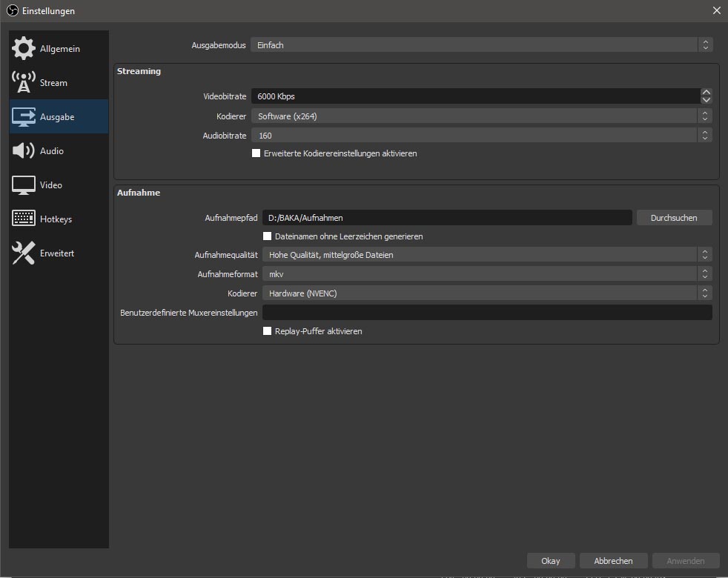728x578 pixels.
Task: Toggle Dateinamen ohne Leerzeichen generieren
Action: coord(268,236)
